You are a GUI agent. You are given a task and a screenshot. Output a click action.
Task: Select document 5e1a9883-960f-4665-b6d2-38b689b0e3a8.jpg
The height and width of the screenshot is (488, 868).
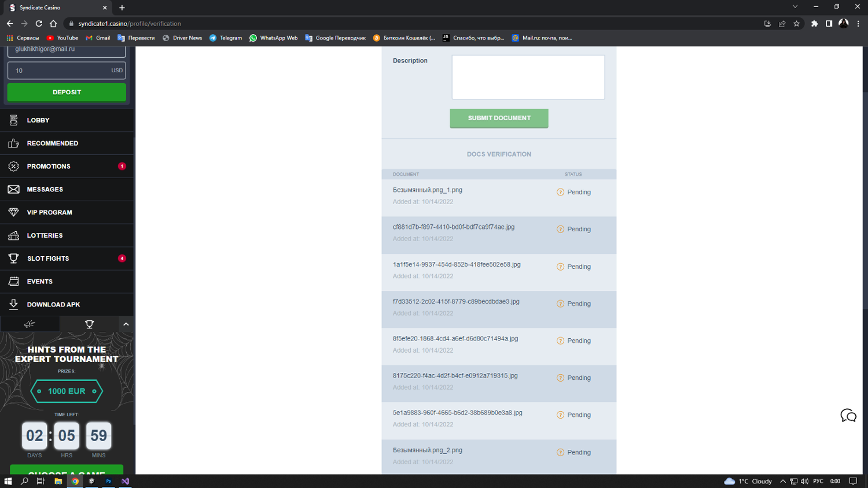click(x=457, y=413)
